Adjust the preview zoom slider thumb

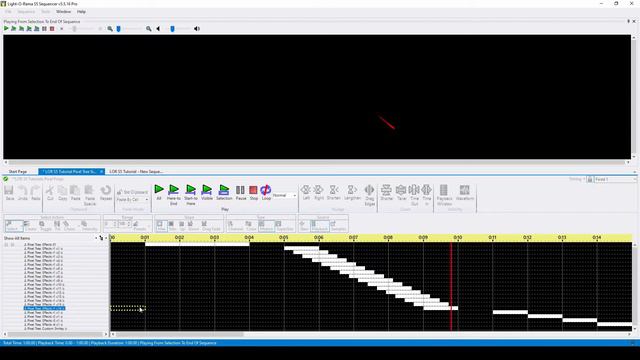119,29
